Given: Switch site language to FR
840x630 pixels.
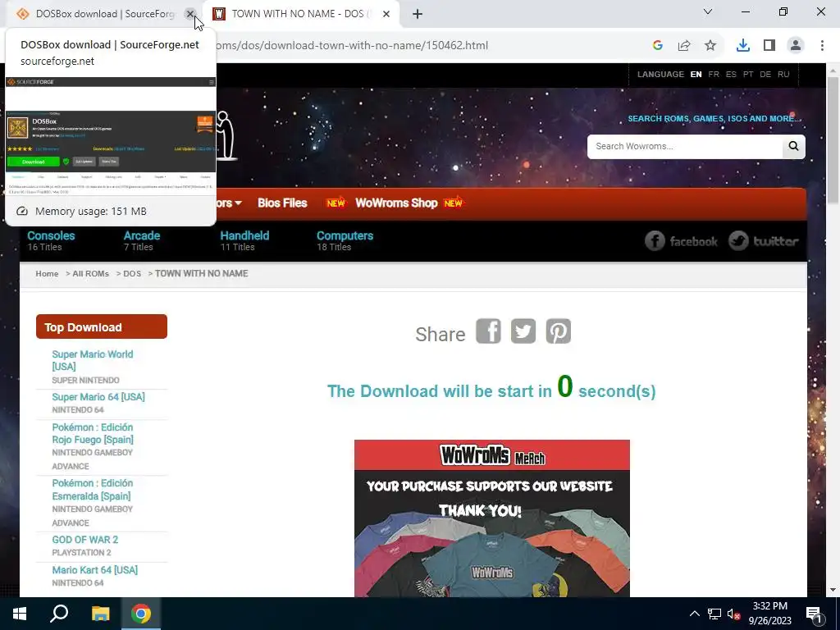Looking at the screenshot, I should tap(714, 75).
